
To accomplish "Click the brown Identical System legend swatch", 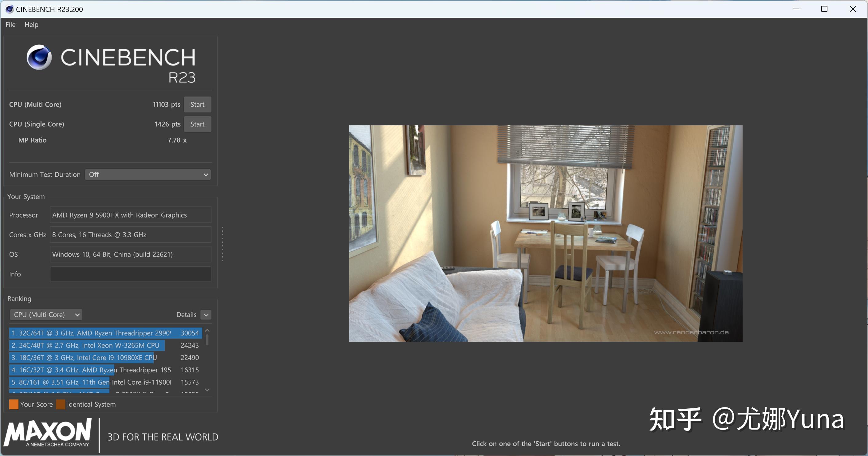I will coord(61,404).
